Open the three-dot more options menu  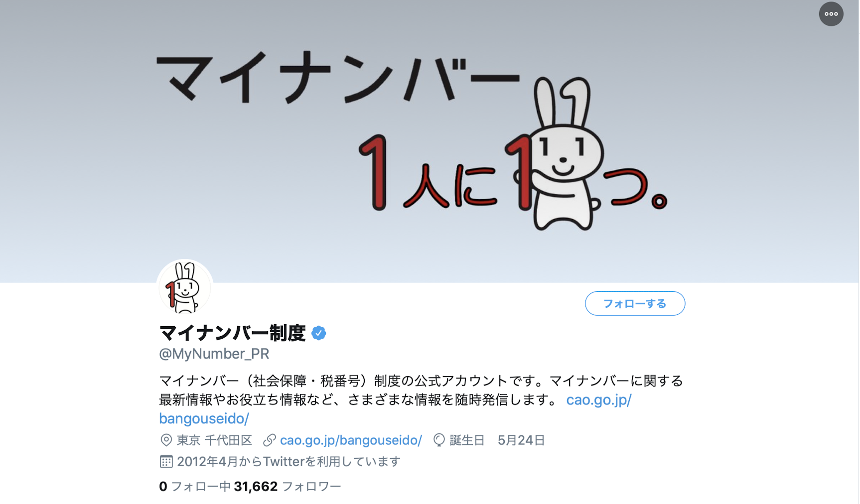tap(831, 14)
